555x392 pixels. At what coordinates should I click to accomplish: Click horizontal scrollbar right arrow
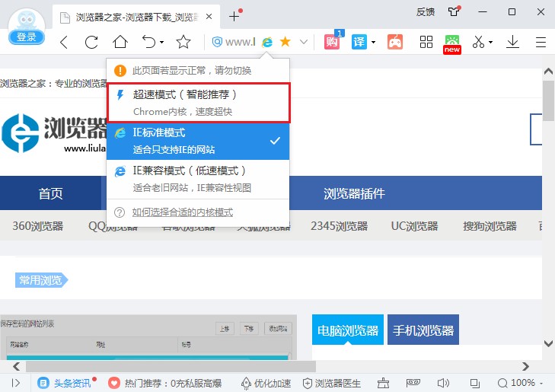[x=525, y=366]
